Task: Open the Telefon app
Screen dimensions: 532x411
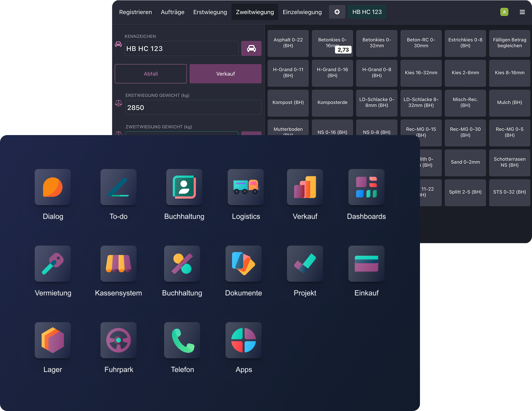Action: click(x=182, y=340)
